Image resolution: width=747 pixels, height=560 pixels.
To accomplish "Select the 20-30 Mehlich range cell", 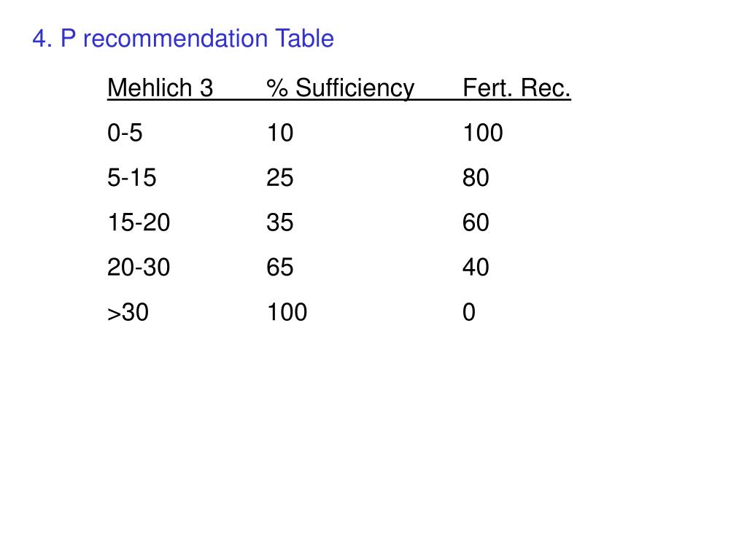I will (139, 267).
